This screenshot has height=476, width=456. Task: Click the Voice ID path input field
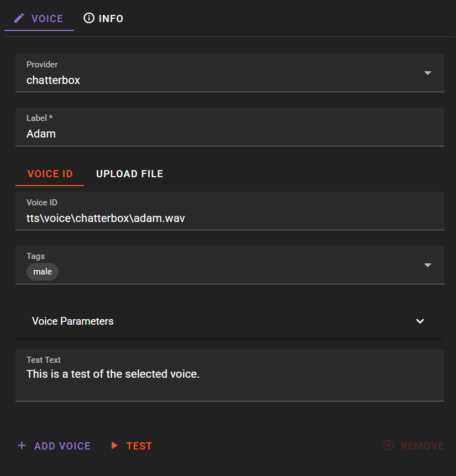(x=230, y=211)
